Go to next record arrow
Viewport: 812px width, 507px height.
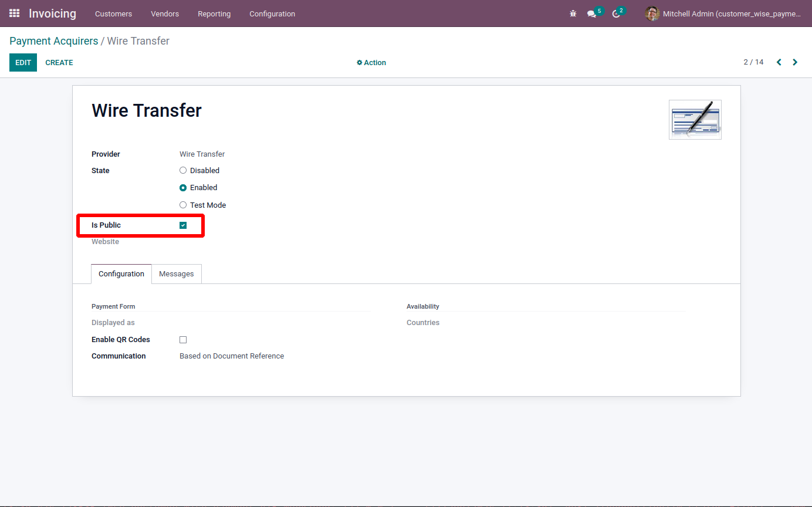tap(795, 62)
